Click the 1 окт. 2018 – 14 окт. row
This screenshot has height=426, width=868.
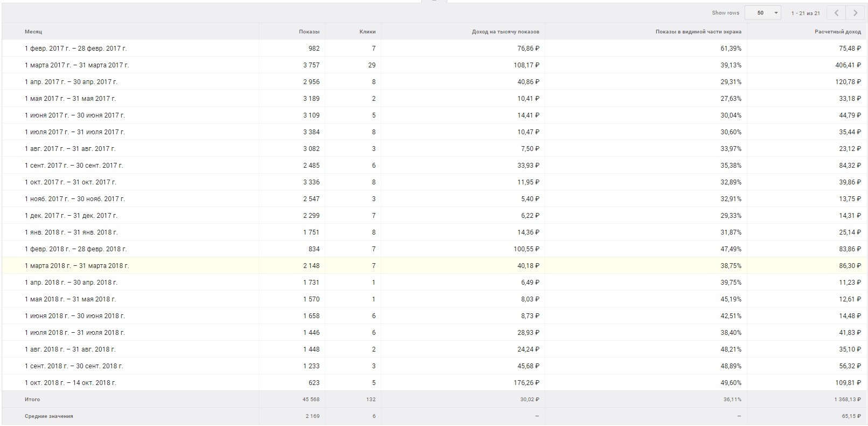coord(71,383)
